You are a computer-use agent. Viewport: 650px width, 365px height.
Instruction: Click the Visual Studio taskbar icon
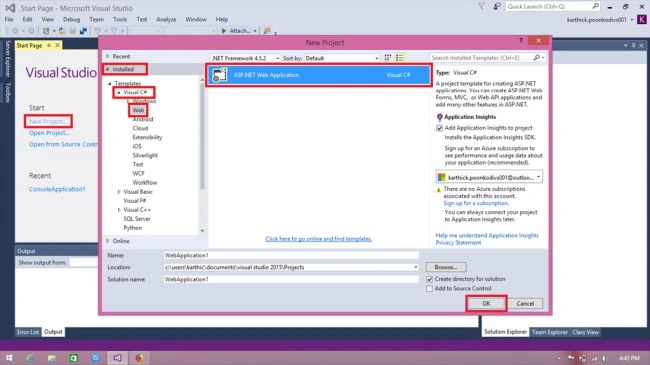coord(117,358)
